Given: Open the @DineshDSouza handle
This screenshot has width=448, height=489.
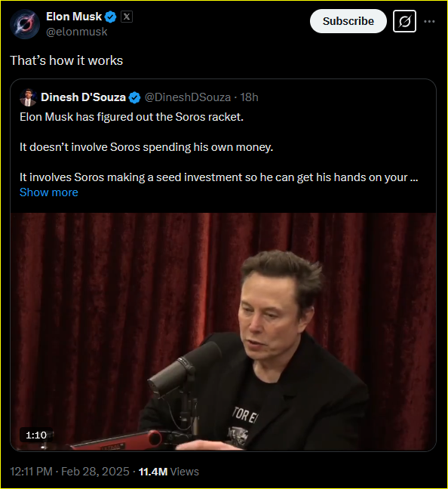Looking at the screenshot, I should tap(188, 97).
